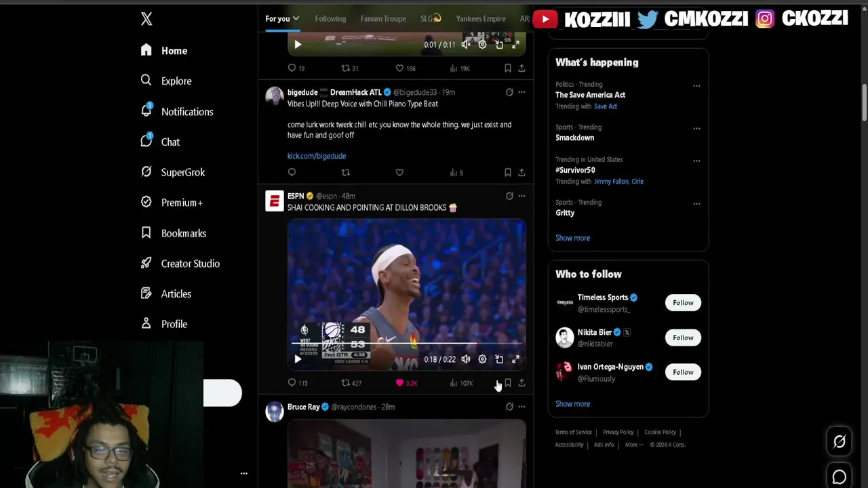Open the floating chat messages button
Screen dimensions: 868x488
click(x=840, y=477)
